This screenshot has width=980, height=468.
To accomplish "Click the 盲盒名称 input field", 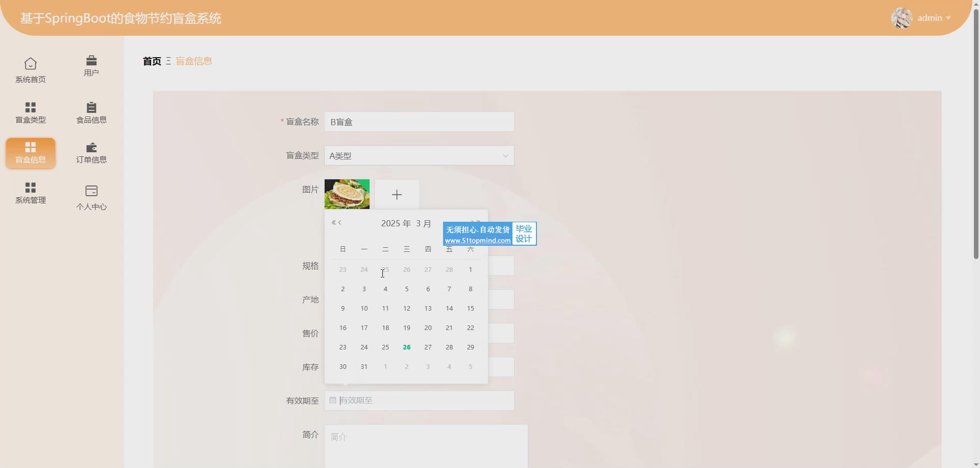I will tap(419, 122).
